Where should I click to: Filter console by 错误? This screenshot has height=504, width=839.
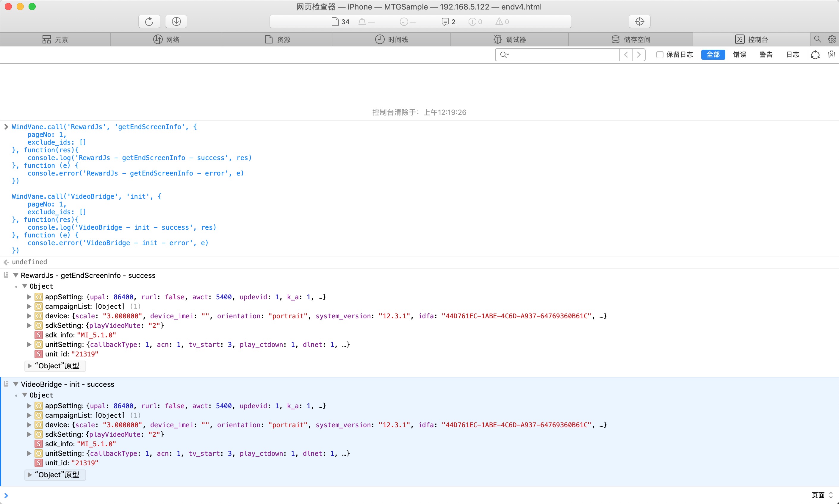point(740,55)
